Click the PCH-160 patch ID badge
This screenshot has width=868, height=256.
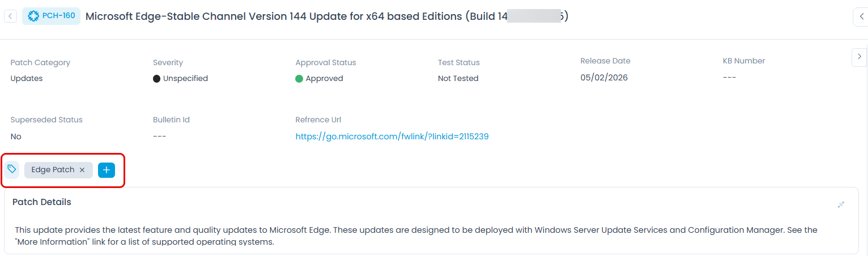tap(52, 16)
